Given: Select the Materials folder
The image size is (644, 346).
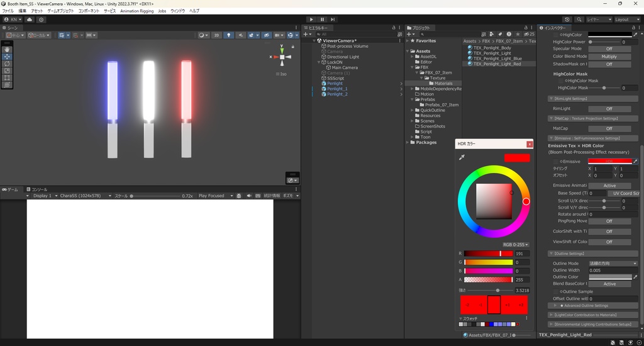Looking at the screenshot, I should click(443, 84).
